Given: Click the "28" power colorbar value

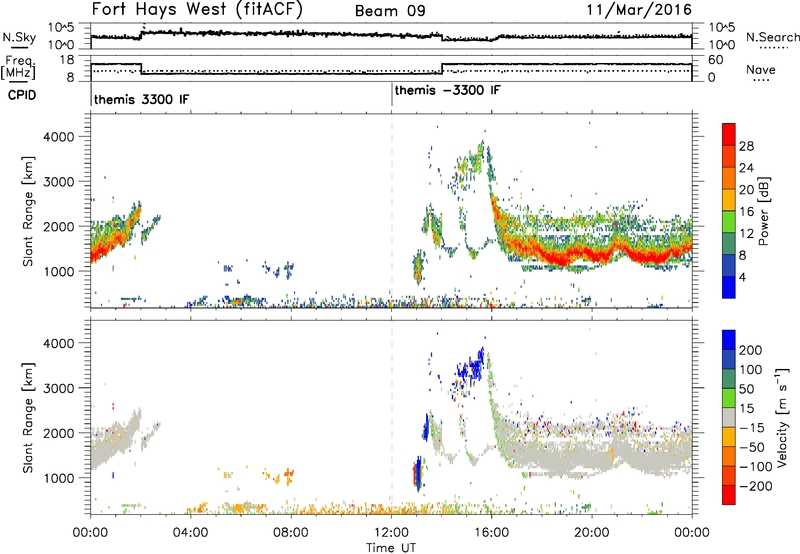Looking at the screenshot, I should point(746,146).
